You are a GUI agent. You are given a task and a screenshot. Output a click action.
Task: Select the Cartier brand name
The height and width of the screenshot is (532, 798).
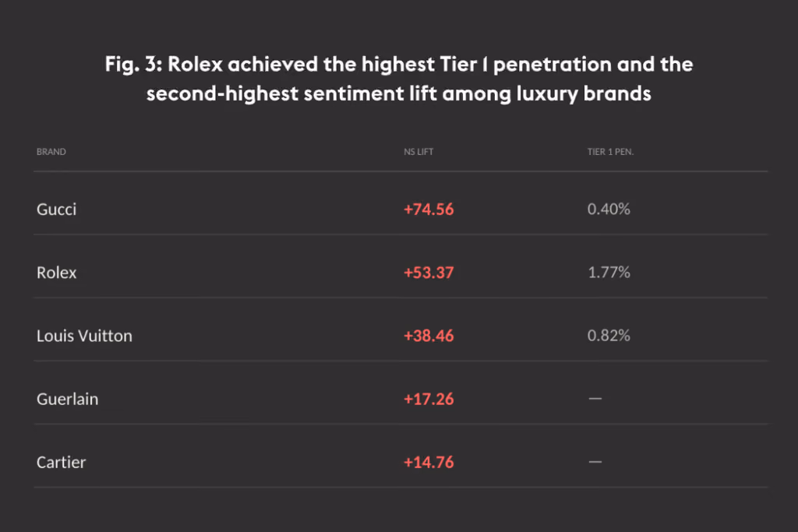(61, 463)
